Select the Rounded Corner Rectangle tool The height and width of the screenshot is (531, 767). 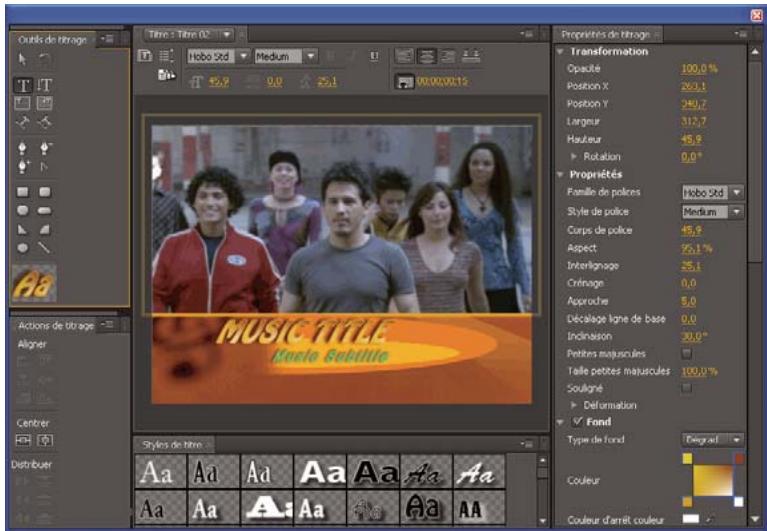click(x=45, y=192)
